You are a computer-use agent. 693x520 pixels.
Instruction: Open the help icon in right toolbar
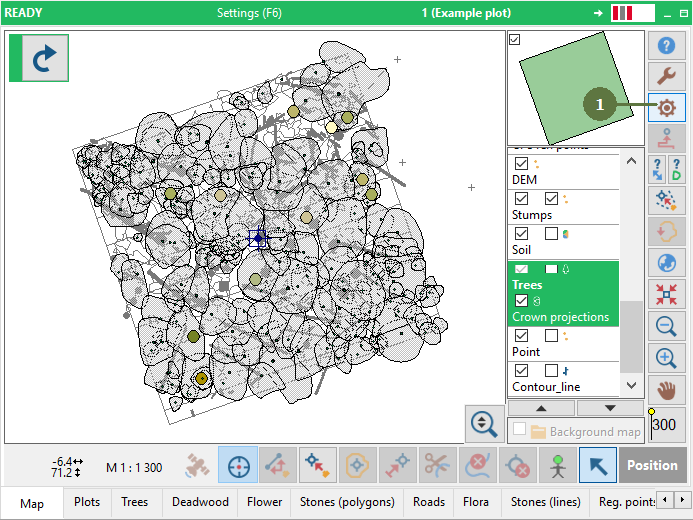click(667, 45)
